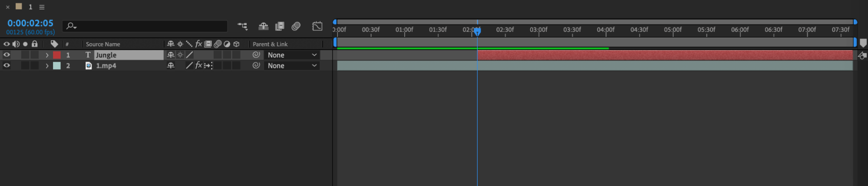Toggle the Quality switch on Jungle layer
Image resolution: width=868 pixels, height=186 pixels.
pos(189,55)
